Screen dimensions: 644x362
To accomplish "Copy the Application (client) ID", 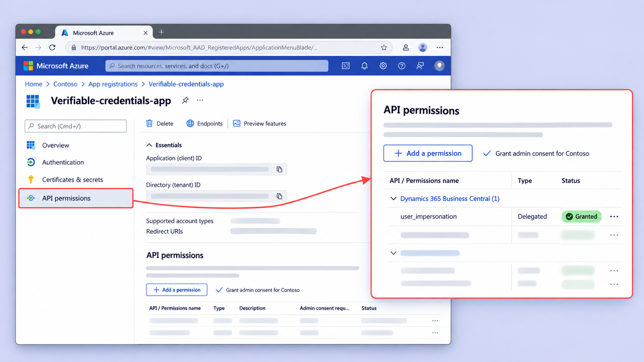I will 279,169.
